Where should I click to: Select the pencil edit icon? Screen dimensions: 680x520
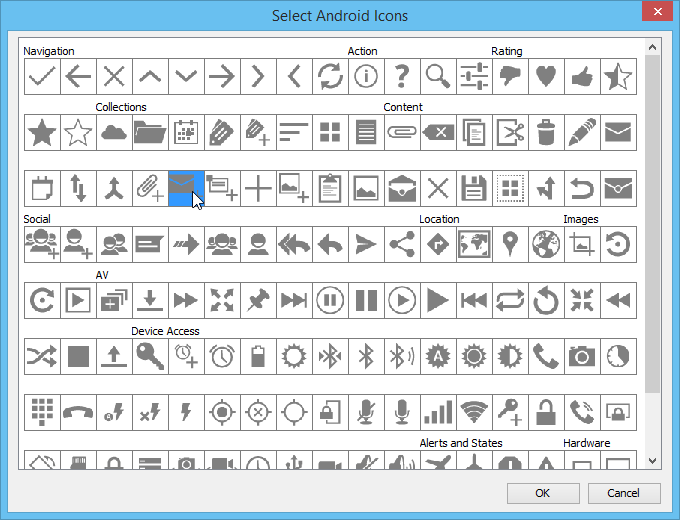point(582,132)
